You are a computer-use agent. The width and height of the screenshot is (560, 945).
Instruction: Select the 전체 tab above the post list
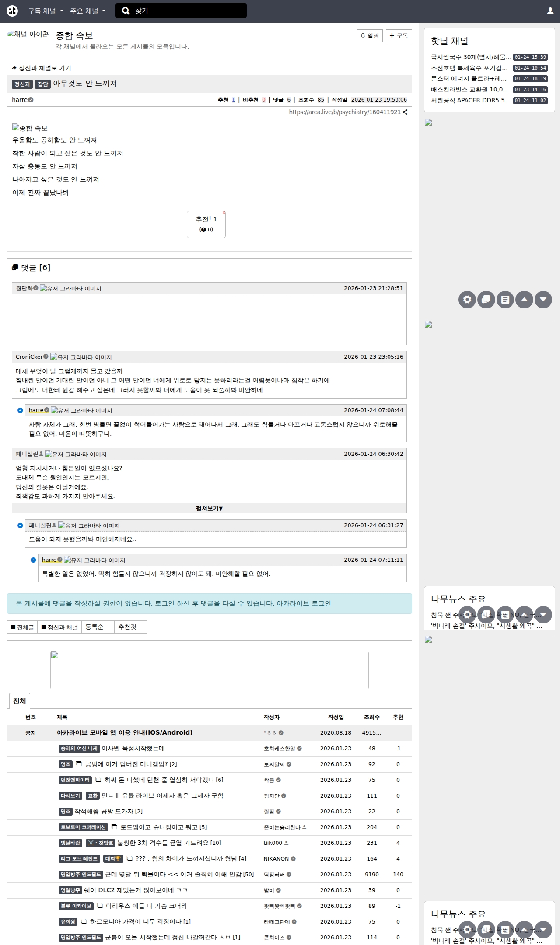[19, 701]
